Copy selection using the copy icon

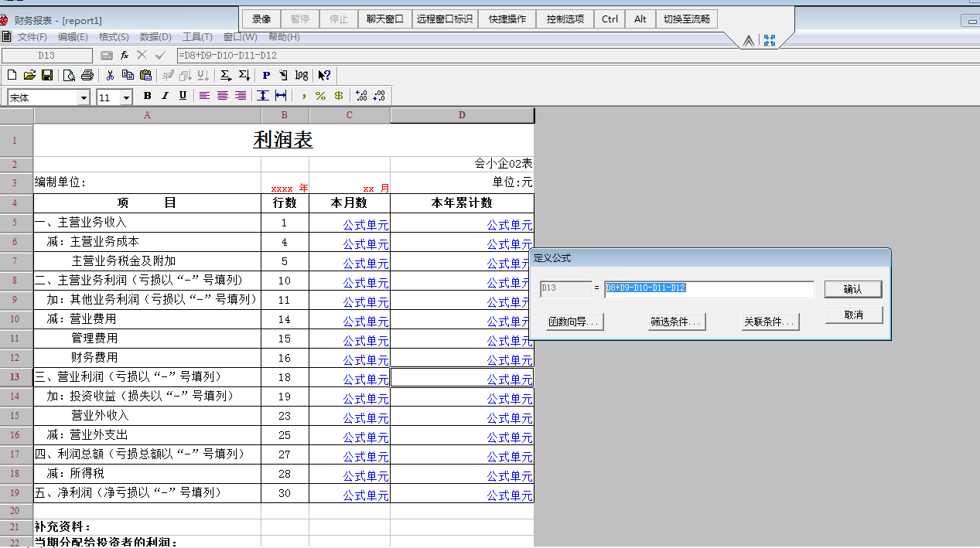[x=128, y=75]
